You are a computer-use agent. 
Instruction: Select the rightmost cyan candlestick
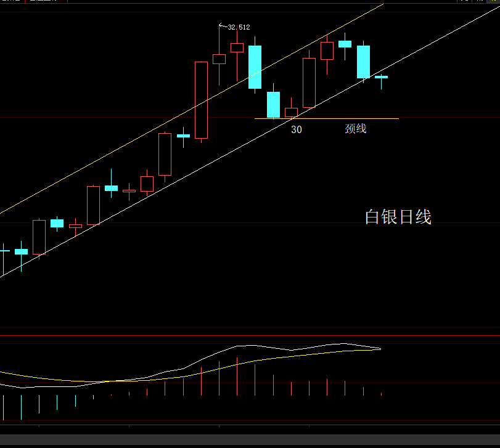pyautogui.click(x=381, y=78)
